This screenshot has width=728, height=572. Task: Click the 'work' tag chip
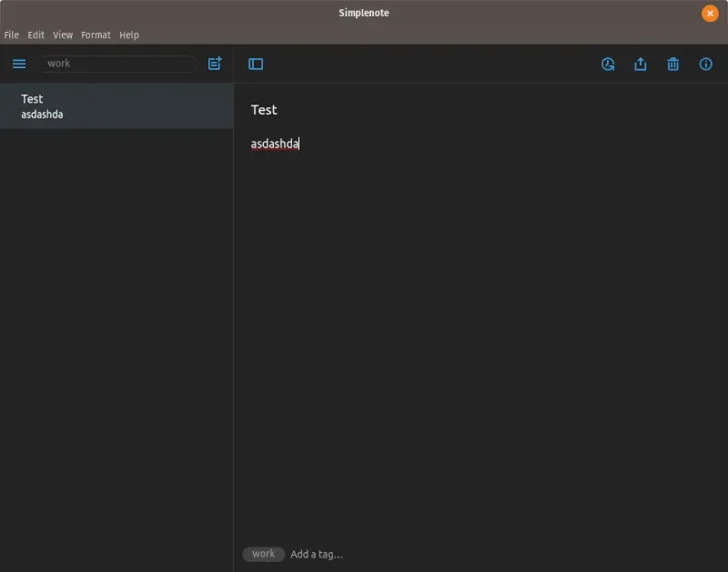pyautogui.click(x=263, y=554)
